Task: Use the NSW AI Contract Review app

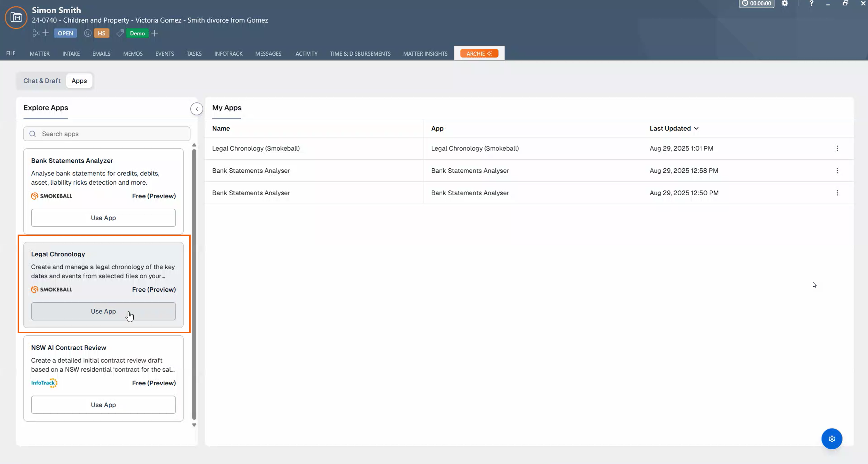Action: 103,405
